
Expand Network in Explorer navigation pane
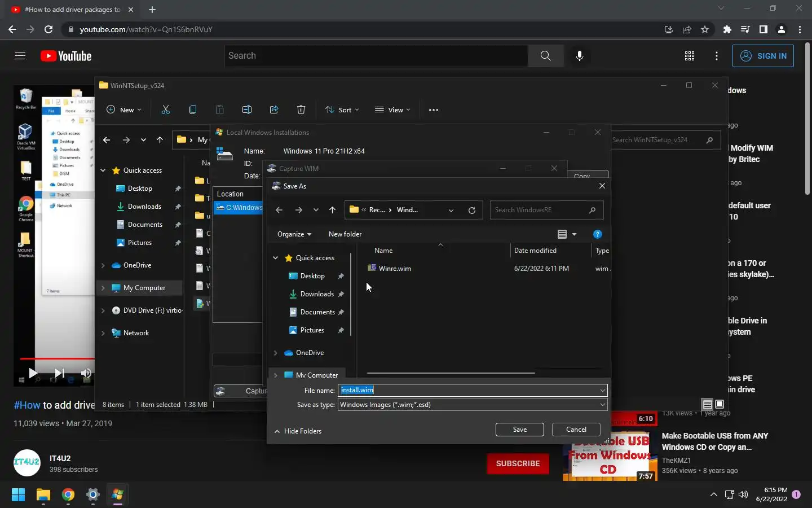[x=103, y=333]
